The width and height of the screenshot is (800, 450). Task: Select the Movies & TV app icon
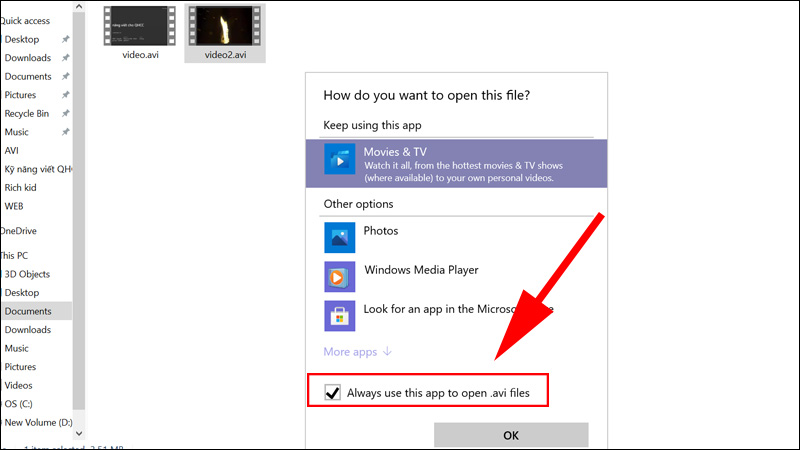click(x=339, y=159)
